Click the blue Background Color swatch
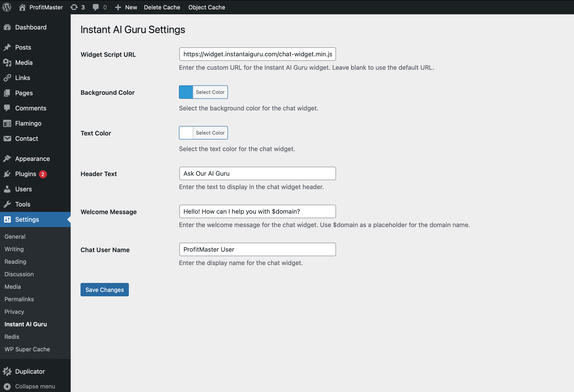The width and height of the screenshot is (574, 392). click(186, 92)
